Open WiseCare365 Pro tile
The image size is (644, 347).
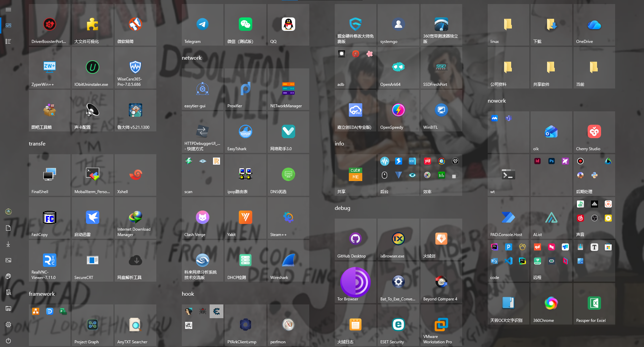point(136,68)
